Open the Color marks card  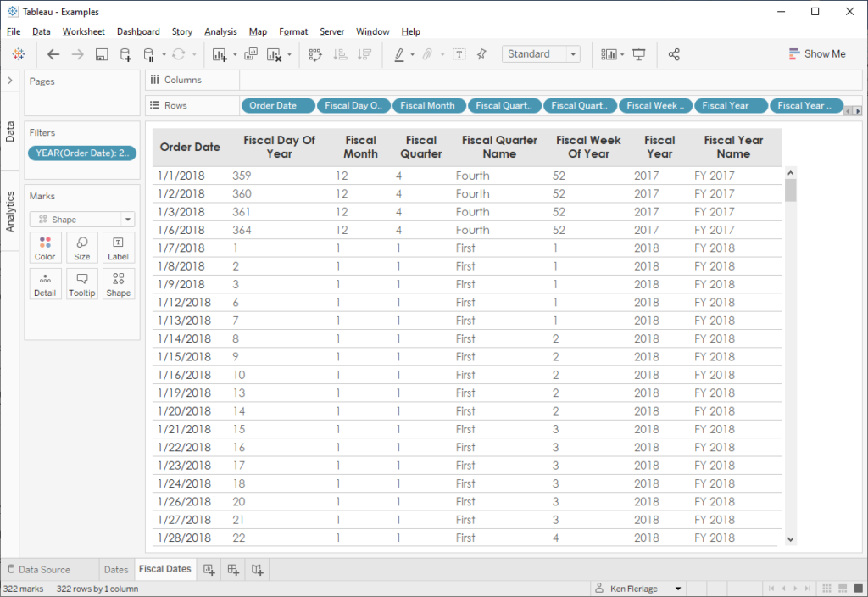(45, 248)
